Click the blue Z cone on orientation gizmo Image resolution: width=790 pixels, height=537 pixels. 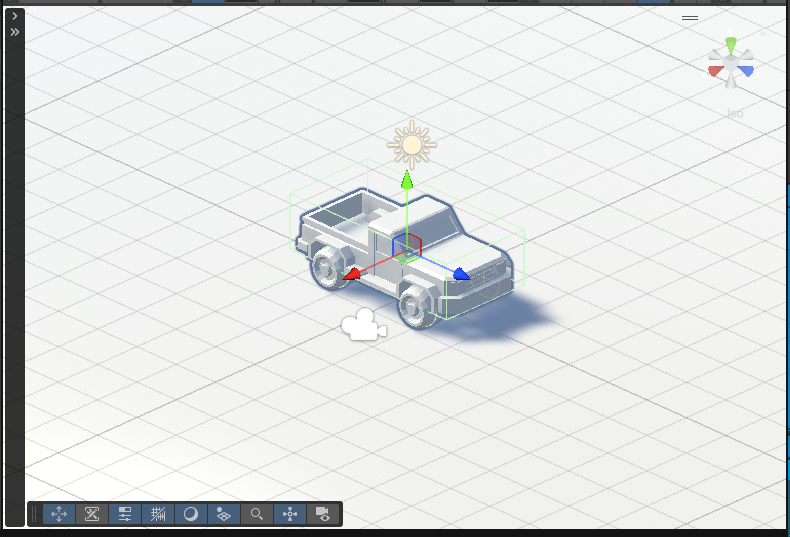[x=746, y=71]
